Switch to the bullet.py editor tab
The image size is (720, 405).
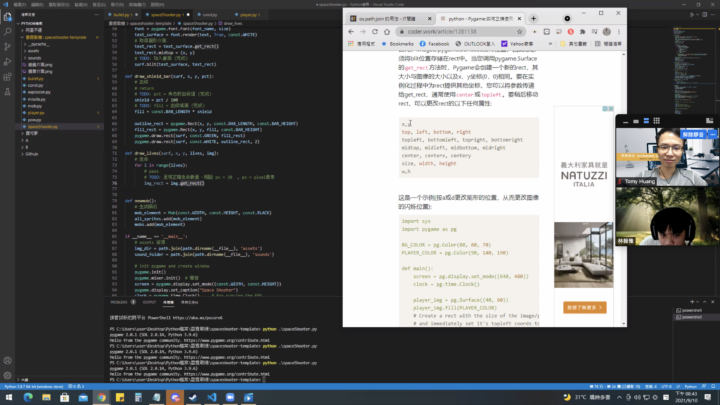tap(122, 15)
